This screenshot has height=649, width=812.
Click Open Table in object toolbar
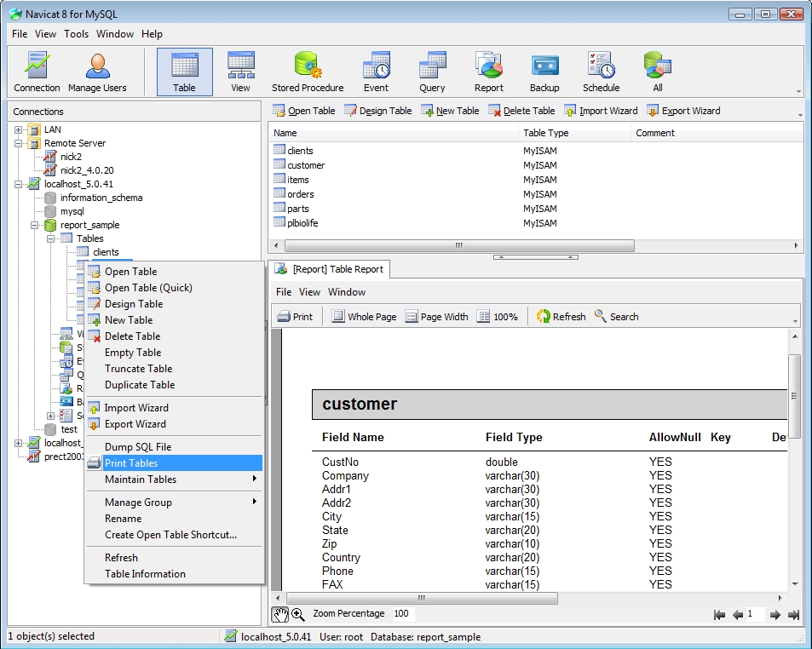[x=304, y=111]
